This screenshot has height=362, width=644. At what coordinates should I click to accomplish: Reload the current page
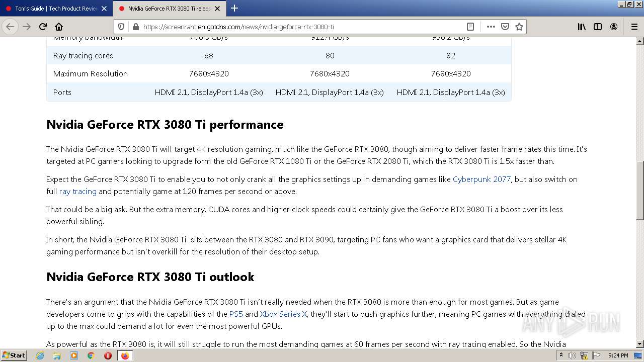point(43,27)
